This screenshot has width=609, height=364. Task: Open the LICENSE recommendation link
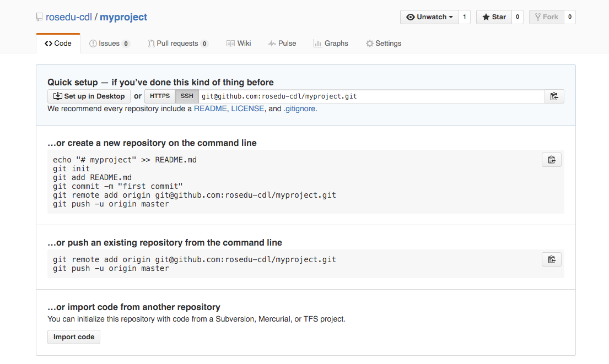247,108
